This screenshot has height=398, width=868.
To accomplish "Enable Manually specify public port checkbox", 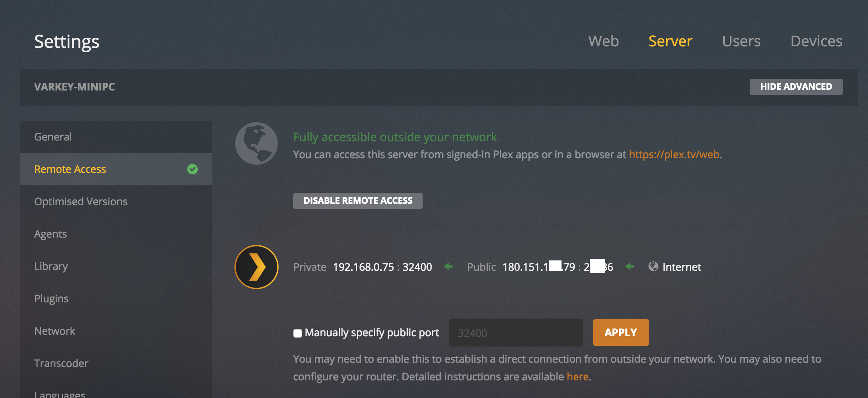I will click(x=298, y=333).
